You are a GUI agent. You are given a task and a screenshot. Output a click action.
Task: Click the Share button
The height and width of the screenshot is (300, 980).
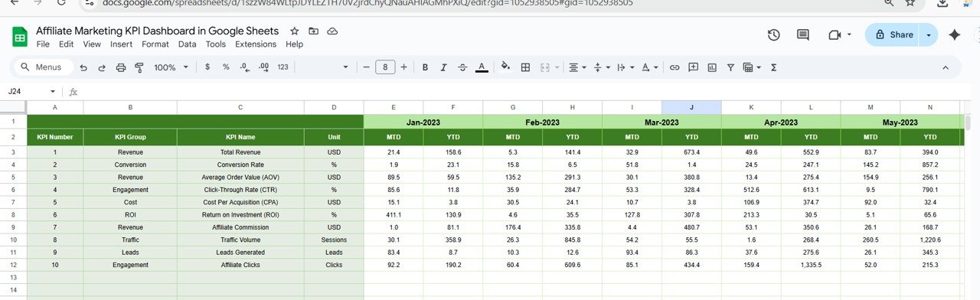893,35
